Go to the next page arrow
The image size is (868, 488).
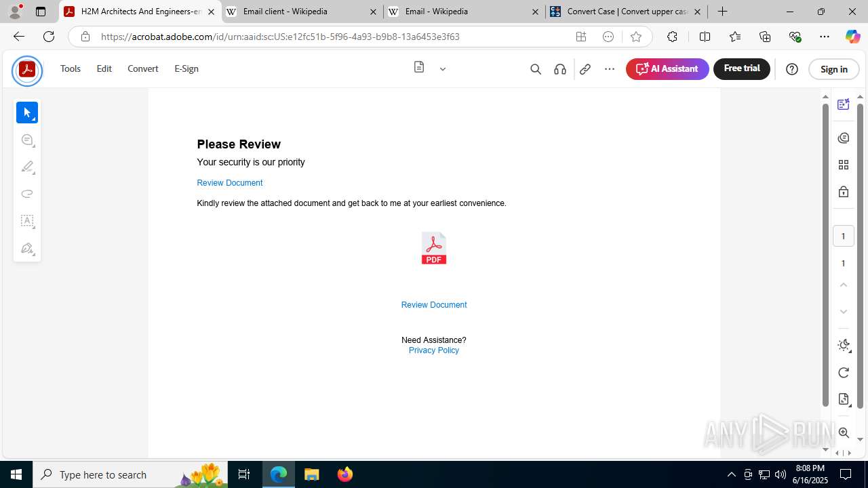pyautogui.click(x=844, y=312)
